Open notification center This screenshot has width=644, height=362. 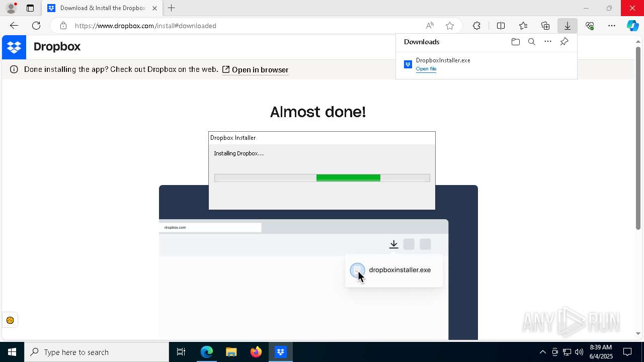click(x=627, y=352)
